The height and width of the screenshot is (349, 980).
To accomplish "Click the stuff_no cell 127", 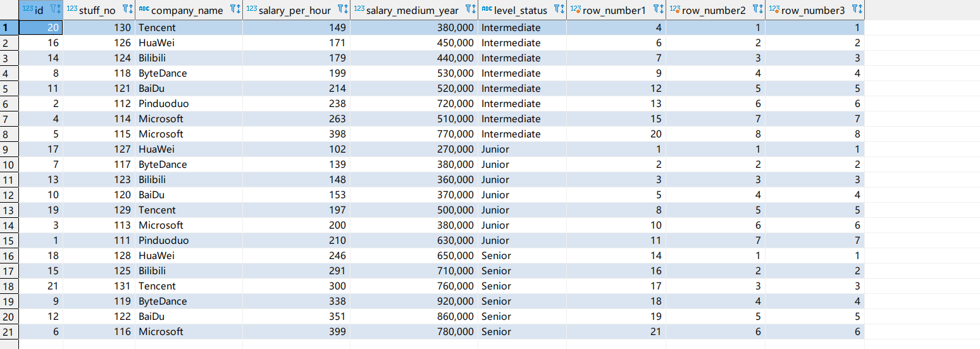I will (99, 149).
